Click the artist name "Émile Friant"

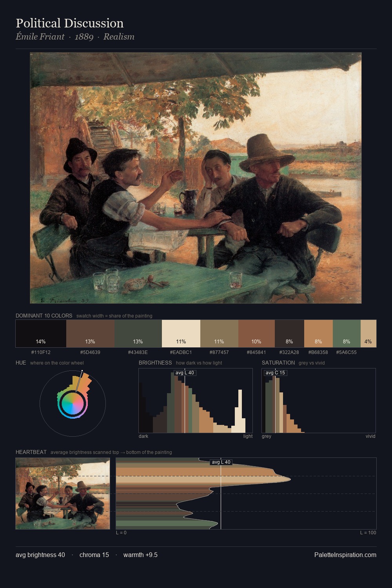[40, 37]
